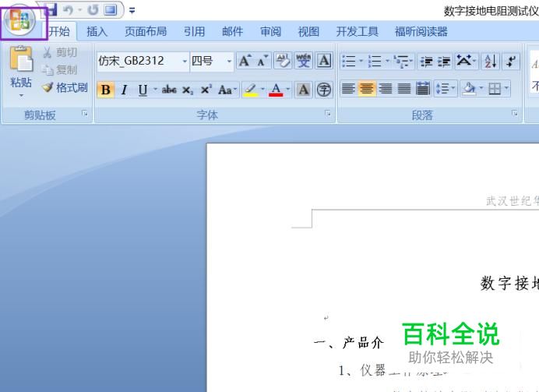Apply paragraph shading fill color
Image resolution: width=539 pixels, height=392 pixels.
[x=469, y=89]
